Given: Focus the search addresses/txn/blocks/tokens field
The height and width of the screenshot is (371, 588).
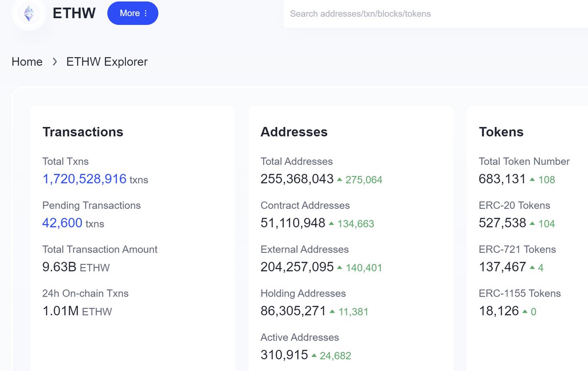Looking at the screenshot, I should click(436, 14).
